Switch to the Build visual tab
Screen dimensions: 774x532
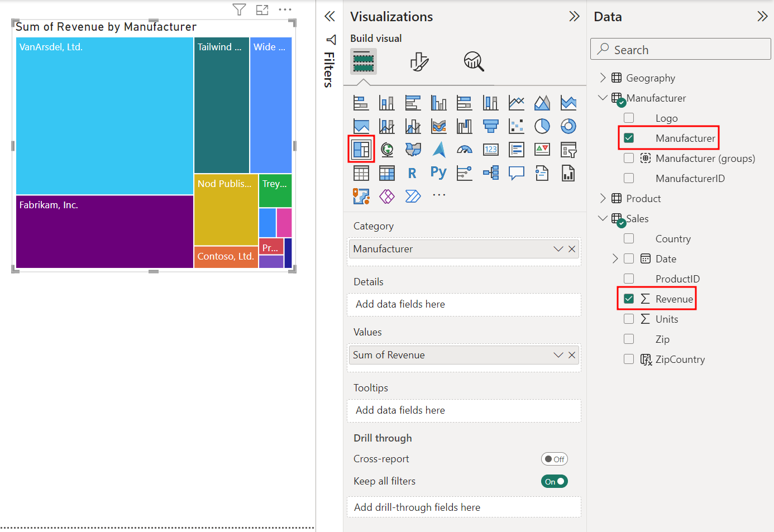364,61
